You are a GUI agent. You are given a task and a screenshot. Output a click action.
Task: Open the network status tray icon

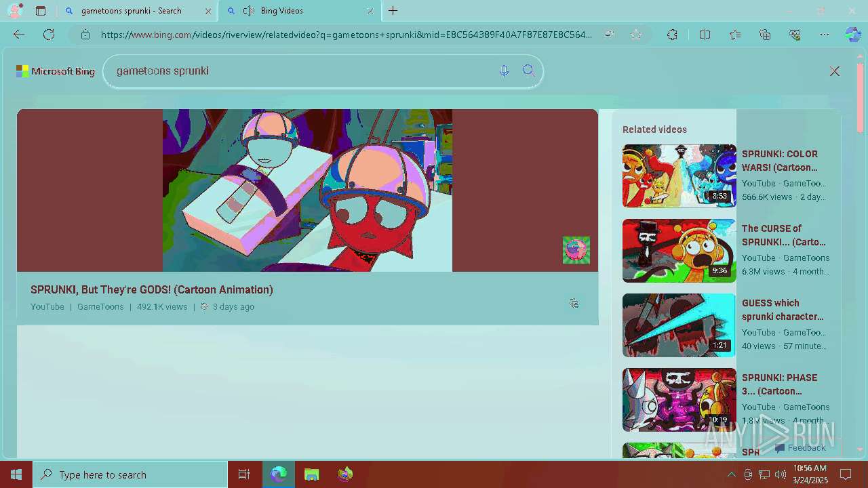click(764, 474)
